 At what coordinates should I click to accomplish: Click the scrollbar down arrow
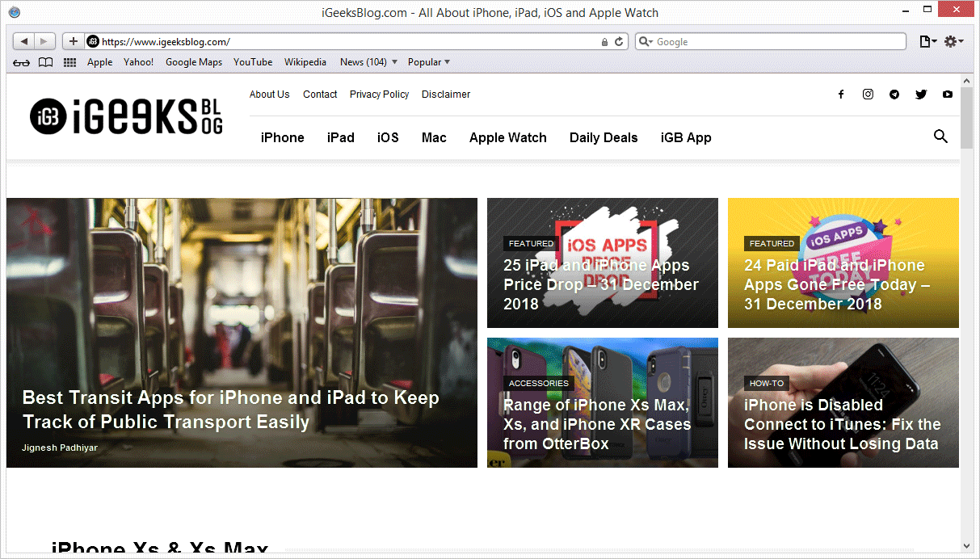pos(967,546)
